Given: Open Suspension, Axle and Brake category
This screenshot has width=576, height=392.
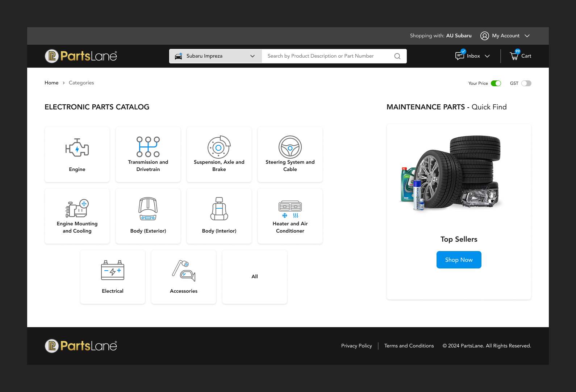Looking at the screenshot, I should pyautogui.click(x=219, y=155).
